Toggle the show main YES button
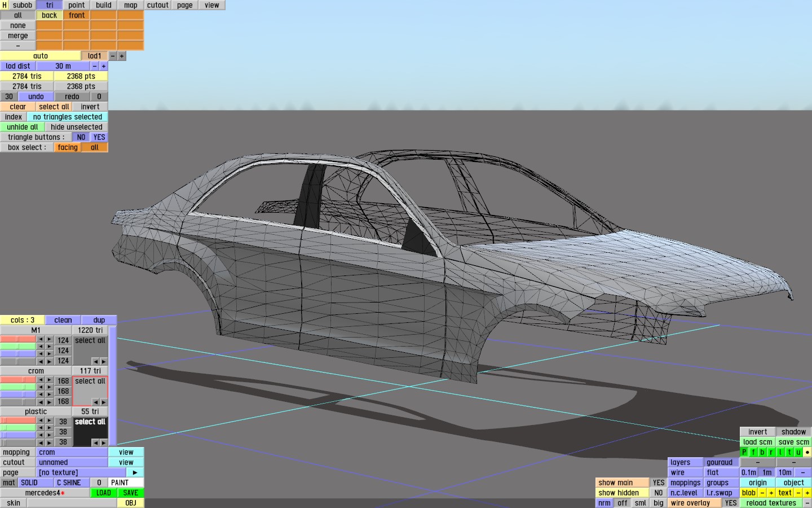The height and width of the screenshot is (508, 812). [x=659, y=483]
